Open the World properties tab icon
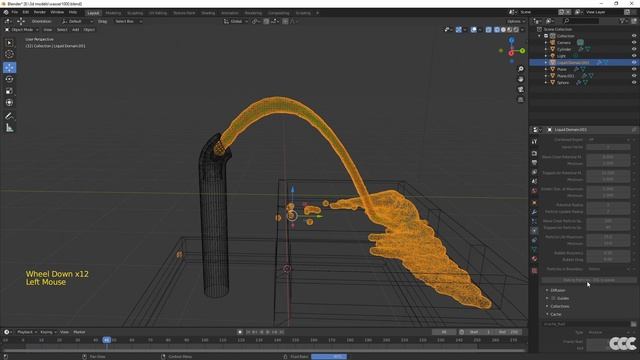The width and height of the screenshot is (640, 360). (534, 191)
